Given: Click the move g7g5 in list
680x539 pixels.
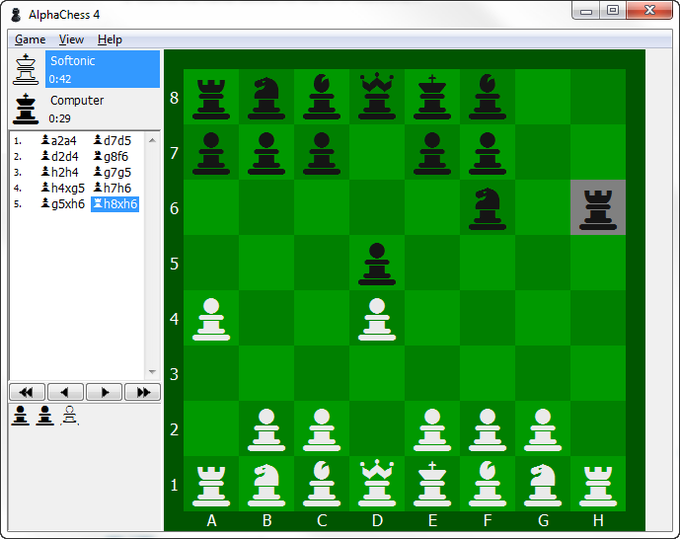Looking at the screenshot, I should pos(112,172).
